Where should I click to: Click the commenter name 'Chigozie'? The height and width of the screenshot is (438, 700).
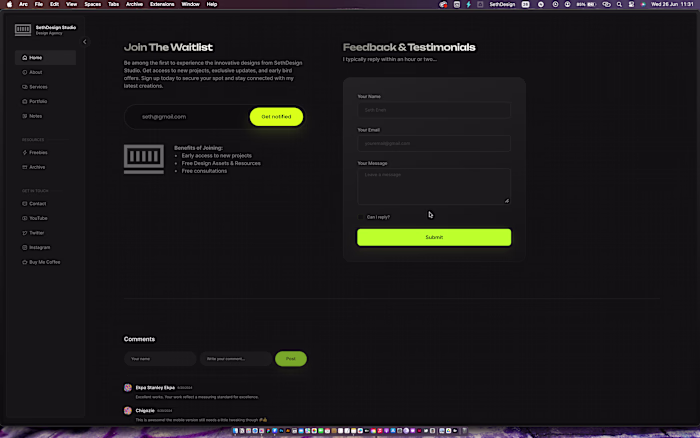pos(145,410)
